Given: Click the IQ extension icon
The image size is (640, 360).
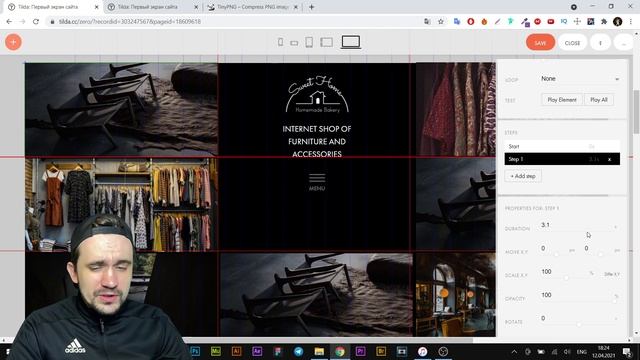Looking at the screenshot, I should pos(564,22).
